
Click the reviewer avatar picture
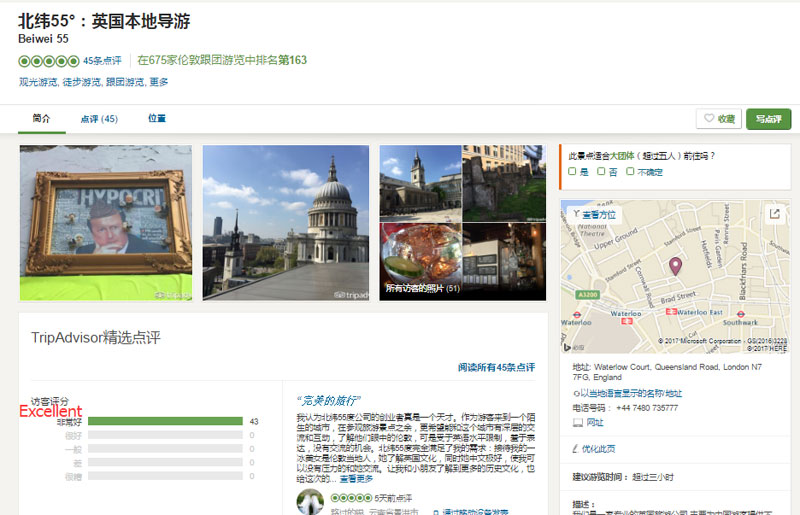click(310, 501)
